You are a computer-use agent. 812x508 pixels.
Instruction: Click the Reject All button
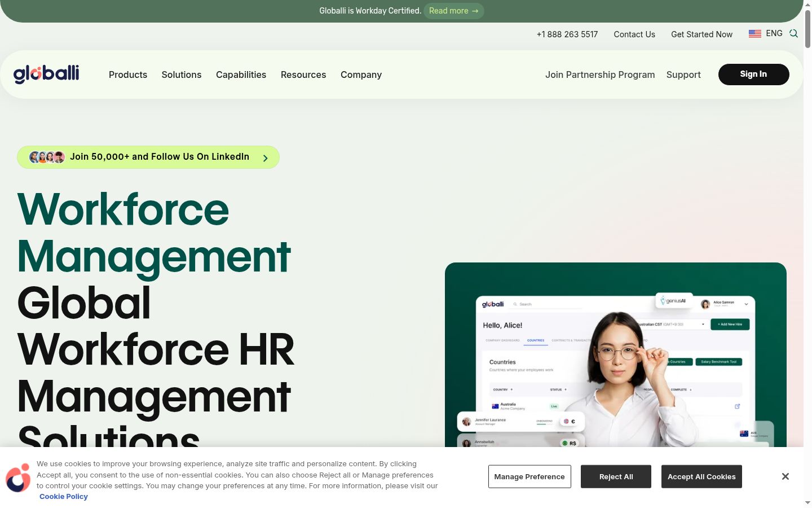click(616, 476)
